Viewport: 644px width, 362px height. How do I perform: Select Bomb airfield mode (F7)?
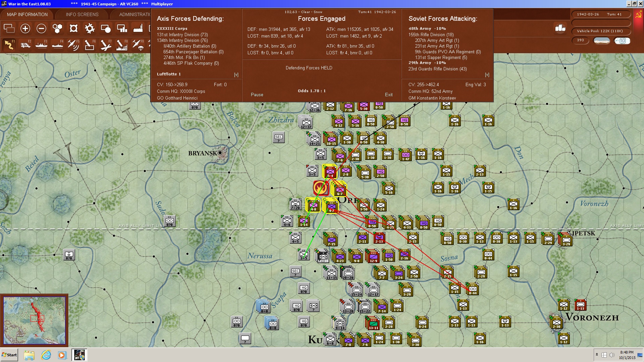pyautogui.click(x=106, y=45)
